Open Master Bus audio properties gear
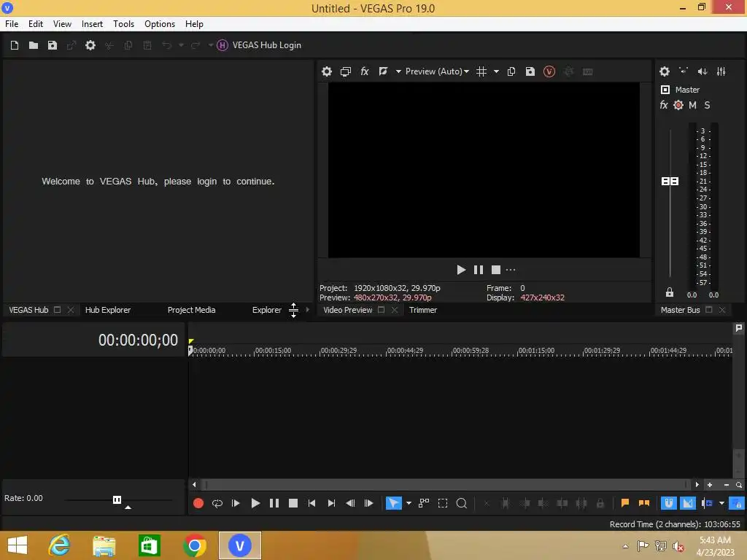The image size is (747, 560). 665,71
